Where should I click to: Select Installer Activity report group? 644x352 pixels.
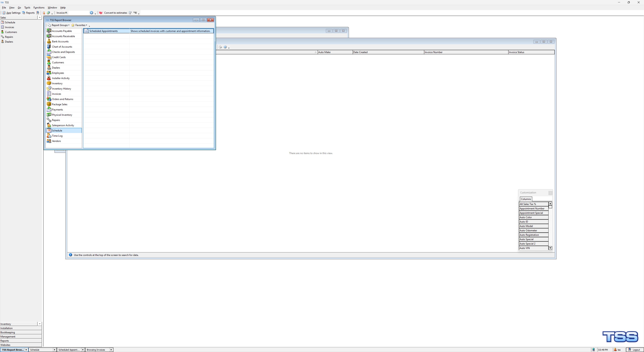(61, 78)
